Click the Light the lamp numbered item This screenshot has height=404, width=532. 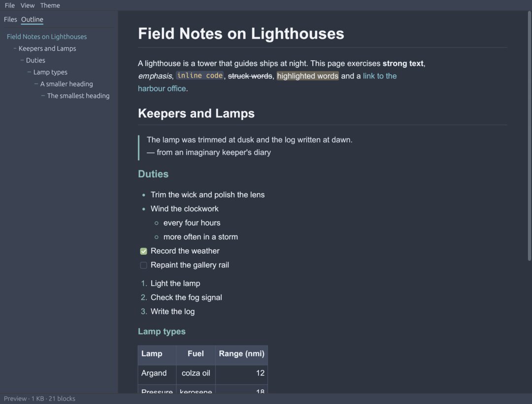(x=175, y=283)
